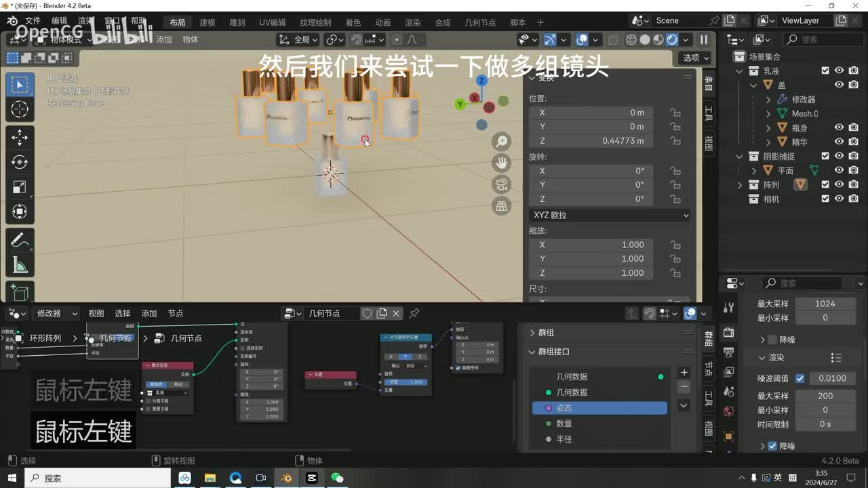This screenshot has width=868, height=488.
Task: Toggle perspective/orthographic grid icon
Action: [502, 206]
